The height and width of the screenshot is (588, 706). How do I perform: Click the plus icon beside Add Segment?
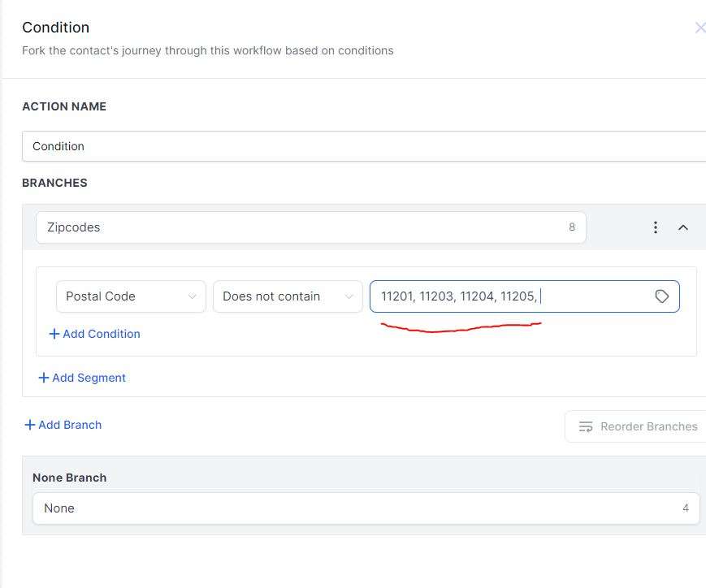44,378
